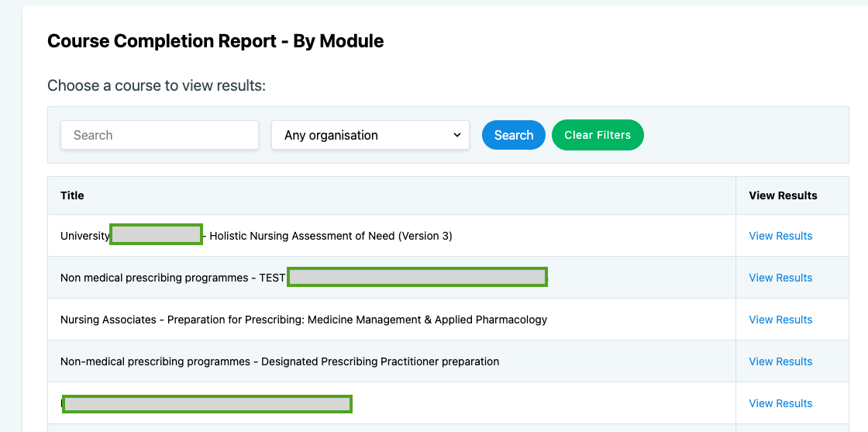Screen dimensions: 868x432
Task: Click the green Clear Filters button
Action: pyautogui.click(x=597, y=135)
